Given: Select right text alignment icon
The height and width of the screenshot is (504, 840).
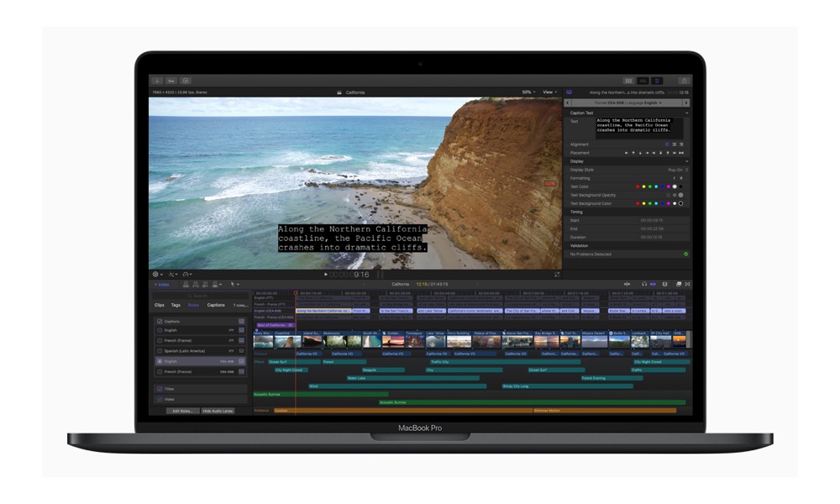Looking at the screenshot, I should [x=681, y=144].
